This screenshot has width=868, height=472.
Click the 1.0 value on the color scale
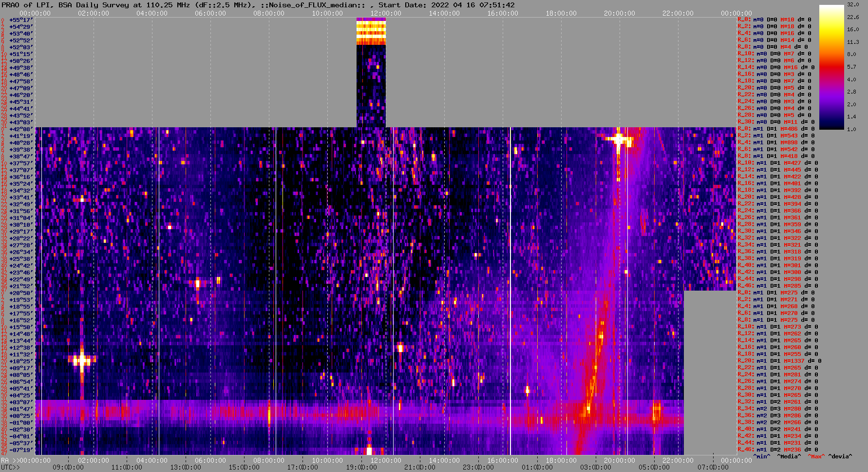(x=851, y=129)
